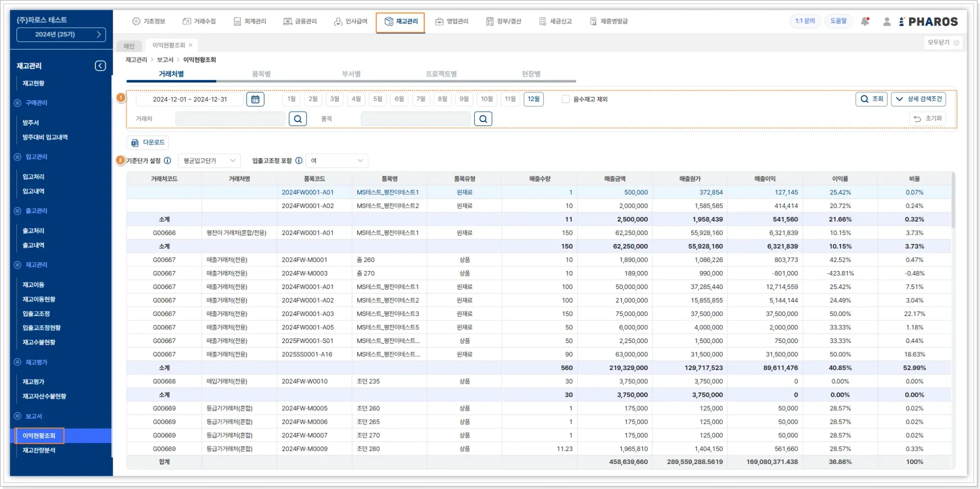Click the 다운로드 button
This screenshot has height=489, width=980.
click(x=148, y=142)
